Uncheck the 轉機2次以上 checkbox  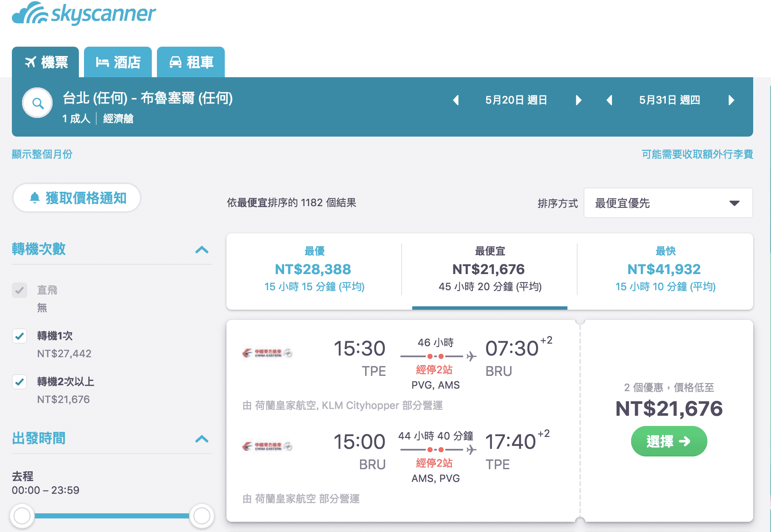[20, 382]
